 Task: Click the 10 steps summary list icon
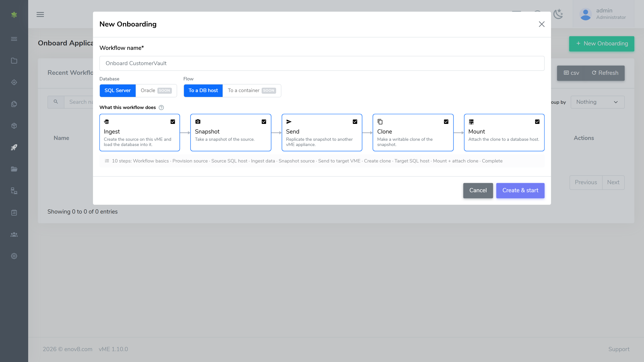pyautogui.click(x=107, y=161)
